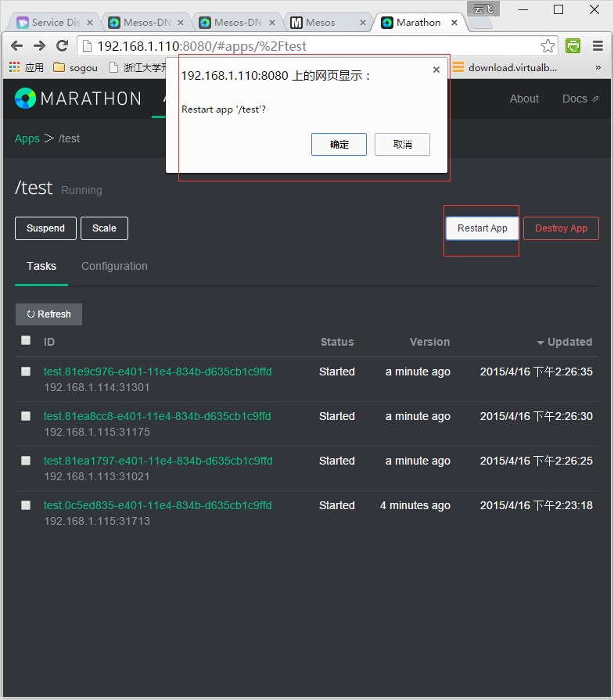Close the second Mesos-DN tab
The width and height of the screenshot is (614, 700).
pyautogui.click(x=271, y=23)
